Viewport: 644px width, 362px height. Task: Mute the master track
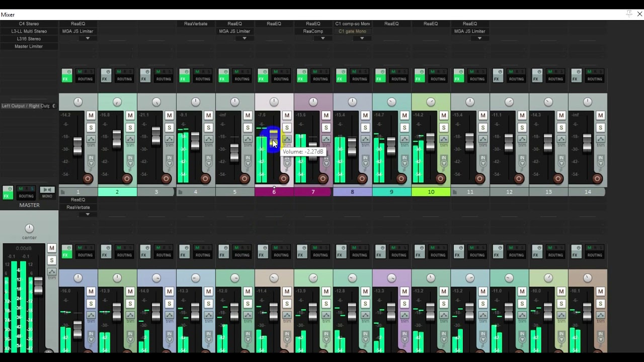[51, 248]
